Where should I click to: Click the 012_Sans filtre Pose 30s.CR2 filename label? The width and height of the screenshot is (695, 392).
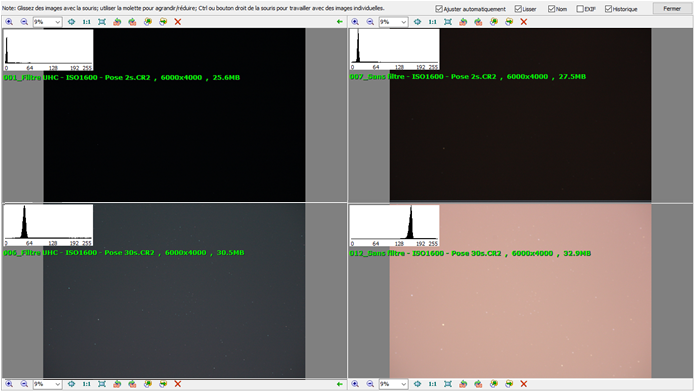coord(470,254)
